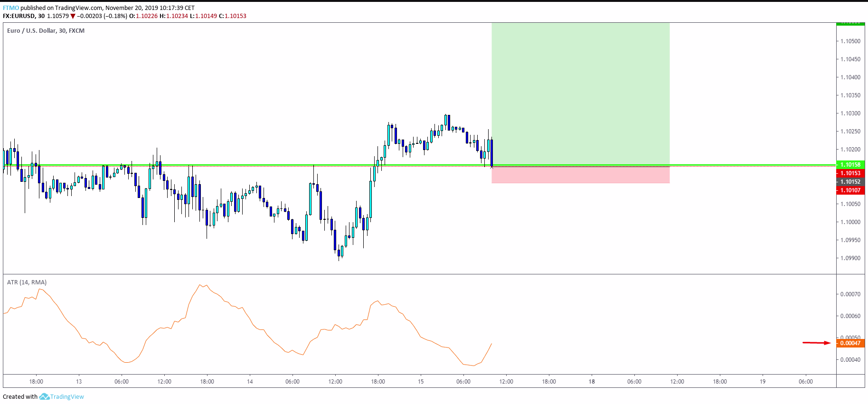Click the green 1.10158 price label
Viewport: 868px width, 404px height.
pos(850,165)
